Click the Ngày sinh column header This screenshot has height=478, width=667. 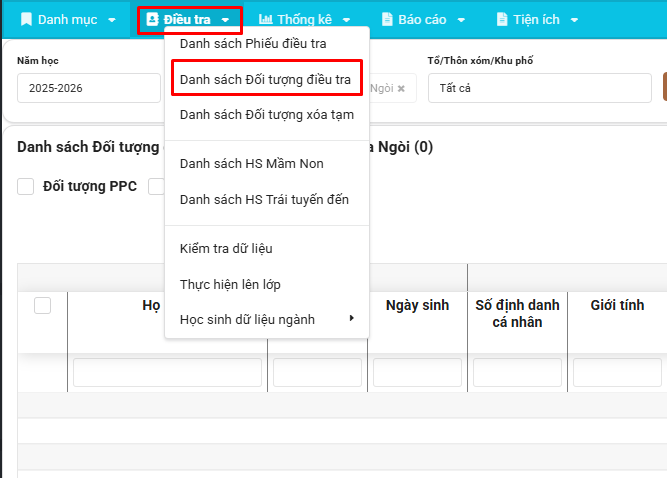pyautogui.click(x=417, y=305)
